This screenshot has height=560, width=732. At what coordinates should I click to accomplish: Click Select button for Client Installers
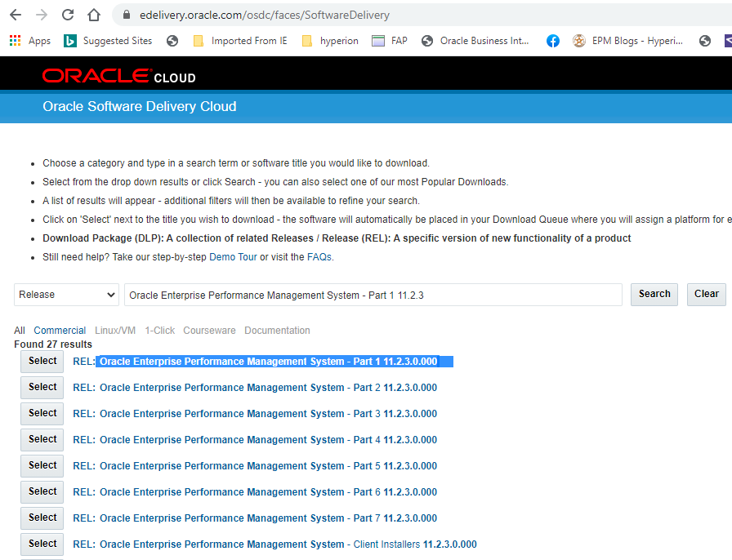tap(42, 544)
